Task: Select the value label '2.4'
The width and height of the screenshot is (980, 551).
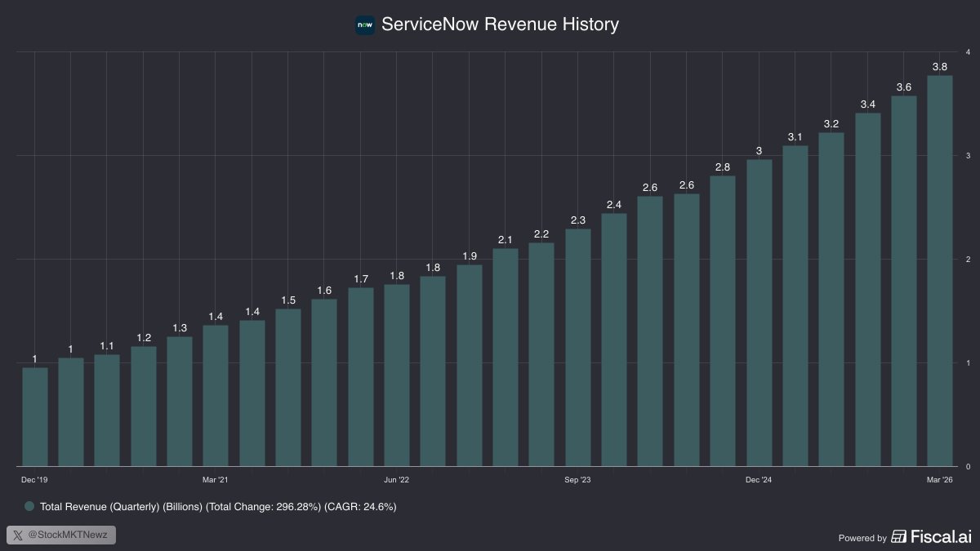Action: (x=614, y=204)
